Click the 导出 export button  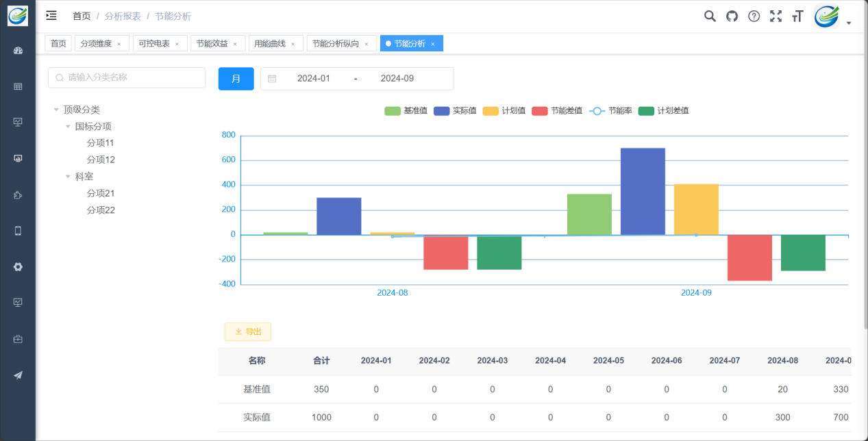[247, 331]
